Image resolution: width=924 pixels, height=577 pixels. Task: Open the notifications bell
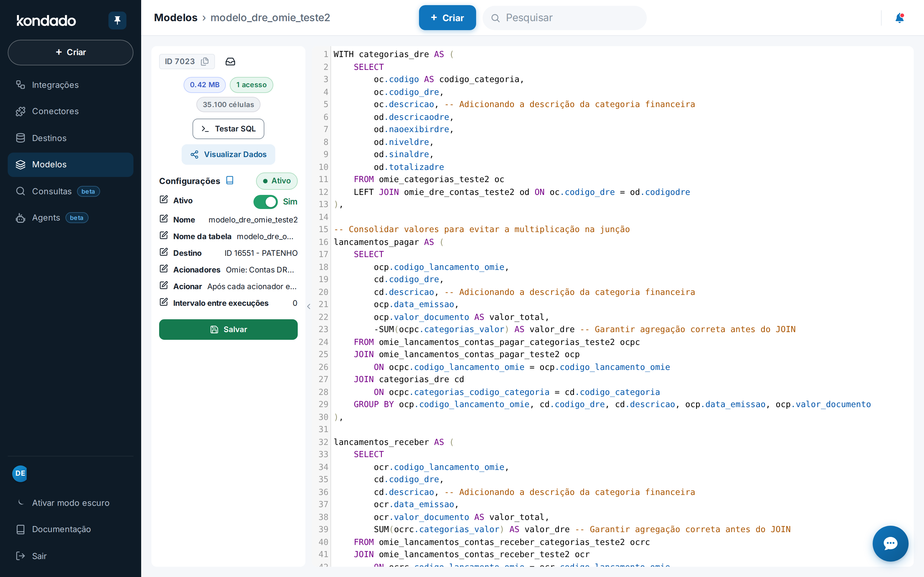point(900,18)
